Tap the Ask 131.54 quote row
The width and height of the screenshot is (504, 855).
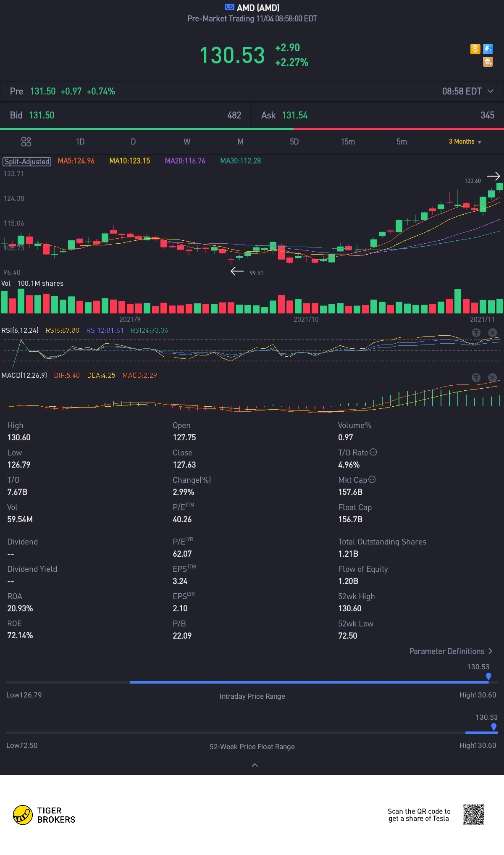click(378, 115)
